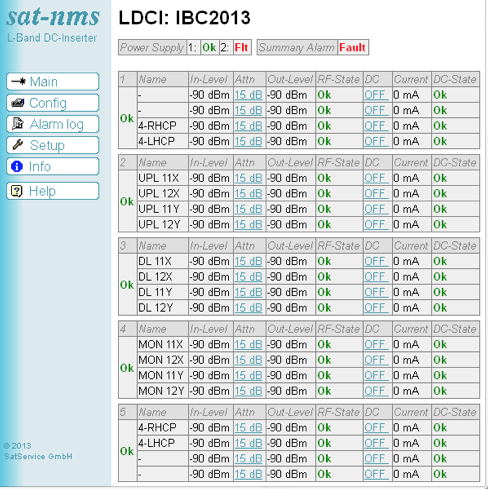Click the Config menu icon
Screen dimensions: 488x489
pos(18,103)
